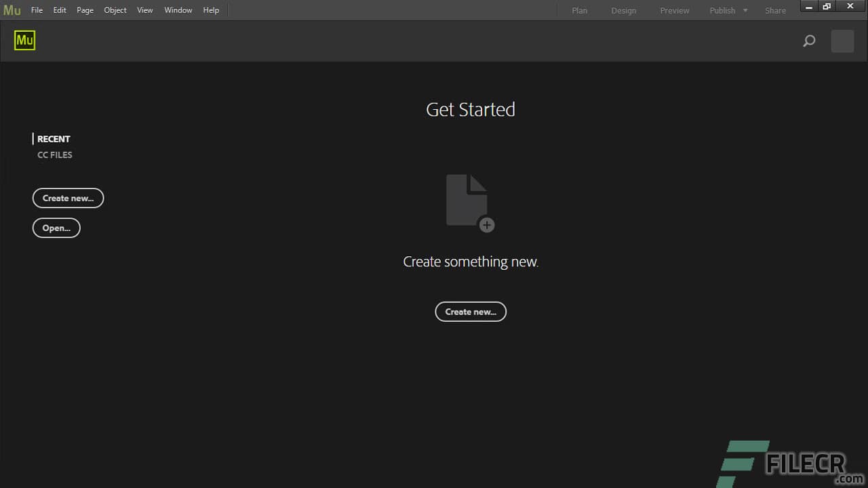Screen dimensions: 868x488
Task: Select RECENT in the sidebar
Action: (53, 138)
